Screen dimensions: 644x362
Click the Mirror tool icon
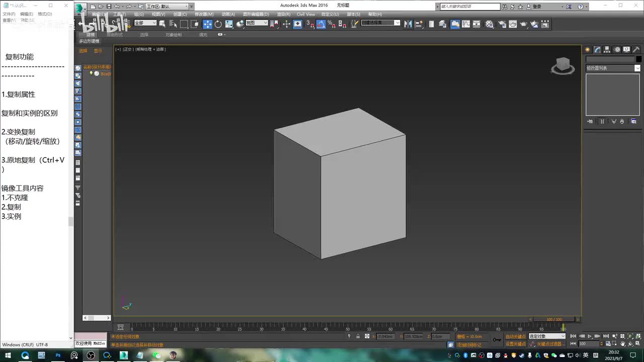click(x=408, y=24)
